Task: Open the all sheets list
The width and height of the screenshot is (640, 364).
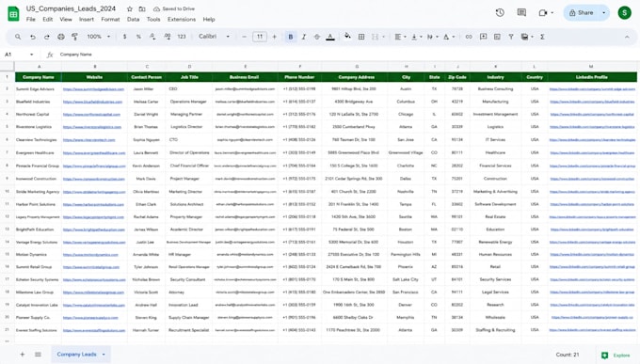Action: pyautogui.click(x=38, y=355)
